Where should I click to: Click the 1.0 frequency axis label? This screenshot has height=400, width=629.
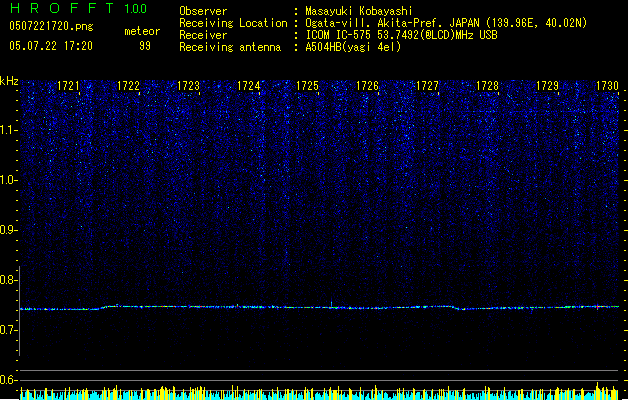pos(9,180)
